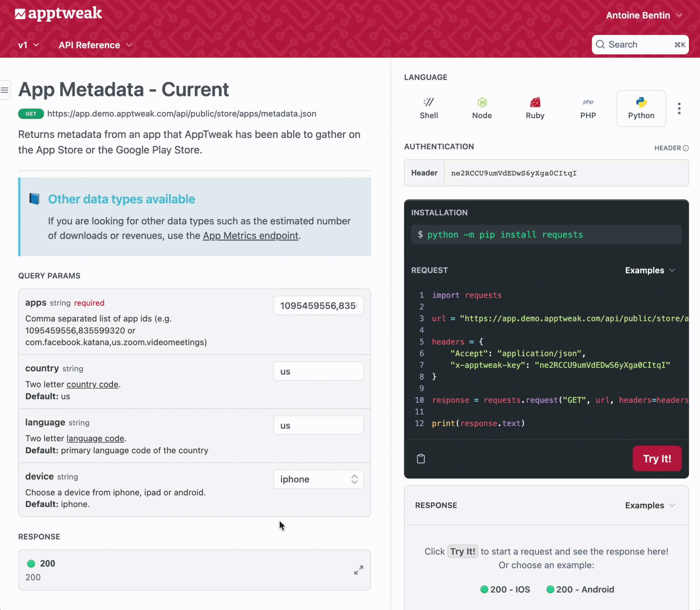Open the device iphone select box

tap(318, 479)
